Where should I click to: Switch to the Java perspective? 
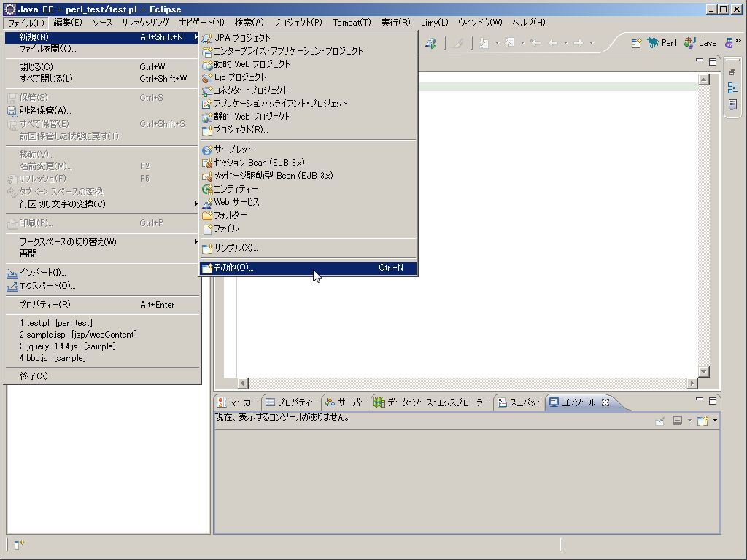pos(700,43)
